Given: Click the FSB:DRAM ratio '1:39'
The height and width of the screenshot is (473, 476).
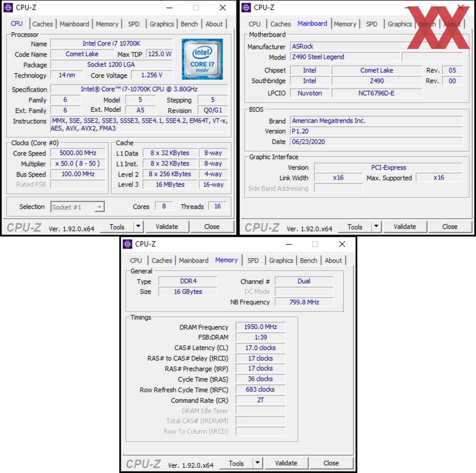Looking at the screenshot, I should [261, 337].
